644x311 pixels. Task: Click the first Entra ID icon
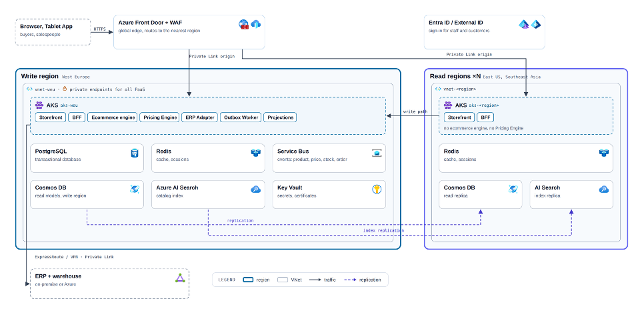[x=523, y=24]
